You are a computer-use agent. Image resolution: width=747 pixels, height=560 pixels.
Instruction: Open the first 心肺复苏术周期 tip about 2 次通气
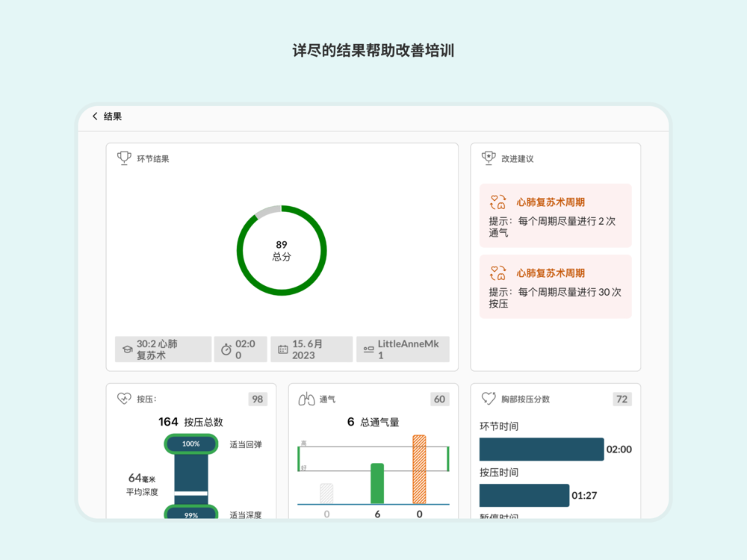556,216
